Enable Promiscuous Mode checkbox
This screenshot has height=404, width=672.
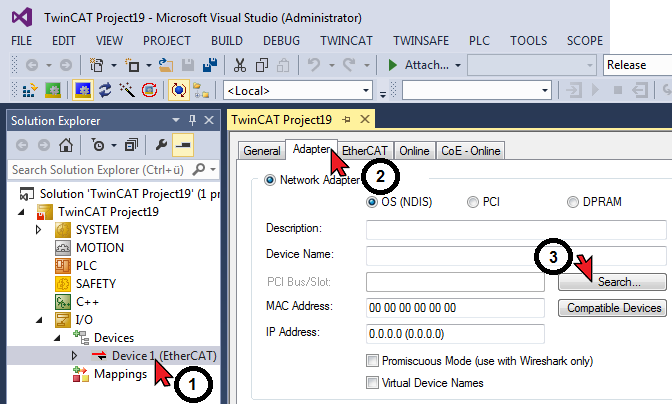(372, 361)
